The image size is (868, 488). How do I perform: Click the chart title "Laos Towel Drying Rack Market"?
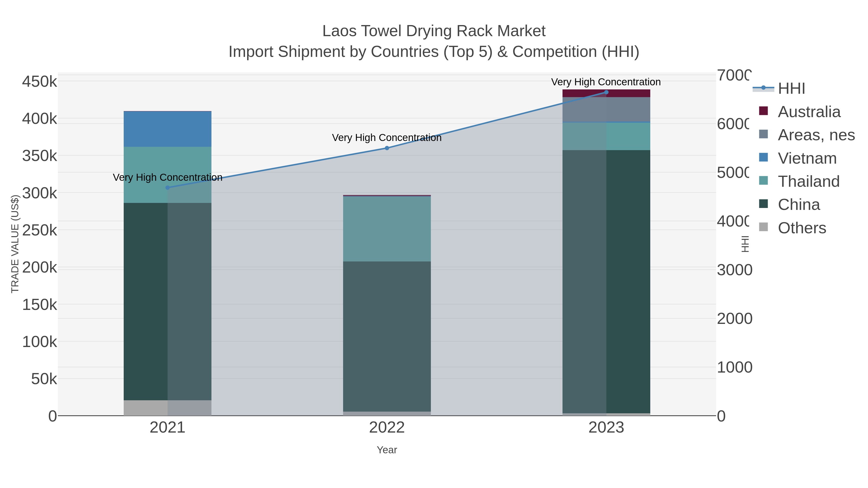point(434,31)
